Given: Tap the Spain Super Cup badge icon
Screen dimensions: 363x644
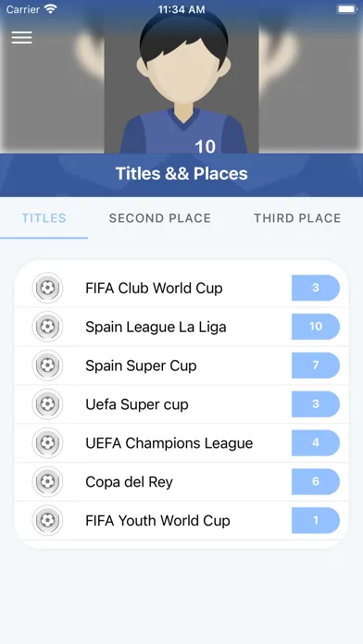Looking at the screenshot, I should [x=47, y=365].
